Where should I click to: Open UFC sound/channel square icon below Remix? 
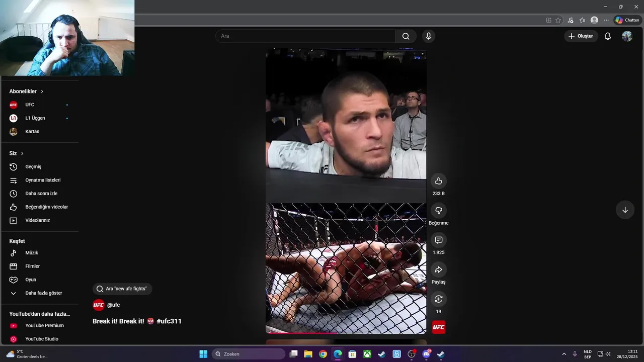tap(439, 327)
